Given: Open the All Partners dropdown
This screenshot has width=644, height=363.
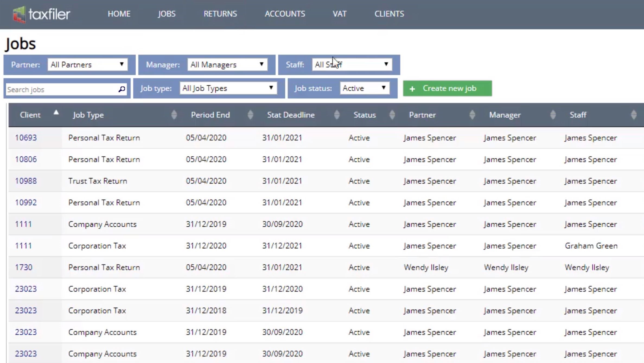Looking at the screenshot, I should click(87, 65).
